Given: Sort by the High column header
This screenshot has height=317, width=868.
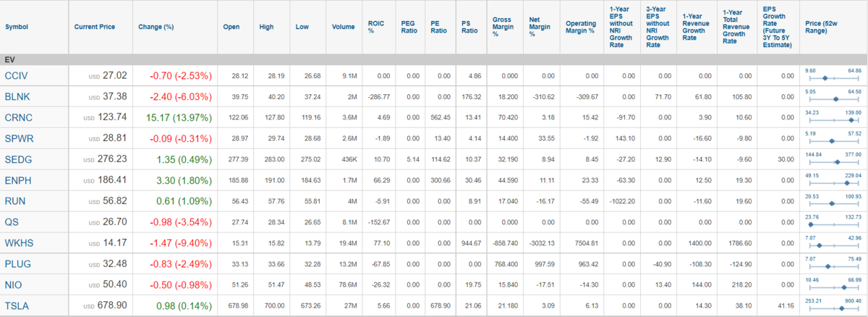Looking at the screenshot, I should (x=266, y=27).
